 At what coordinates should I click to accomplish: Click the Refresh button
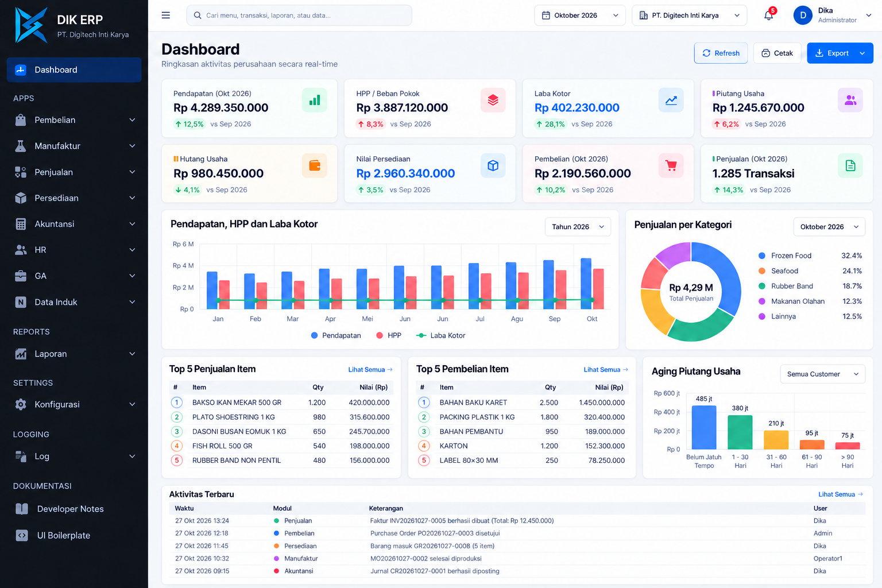(x=721, y=53)
